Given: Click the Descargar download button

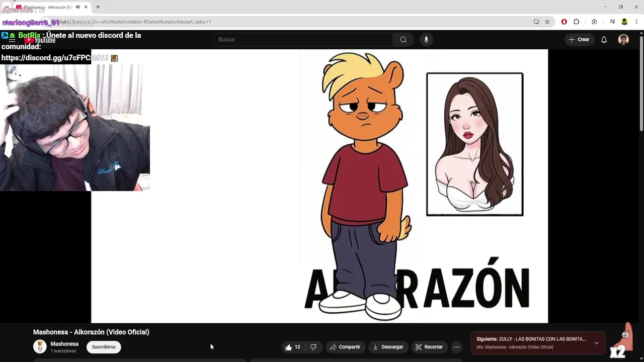Looking at the screenshot, I should 388,347.
